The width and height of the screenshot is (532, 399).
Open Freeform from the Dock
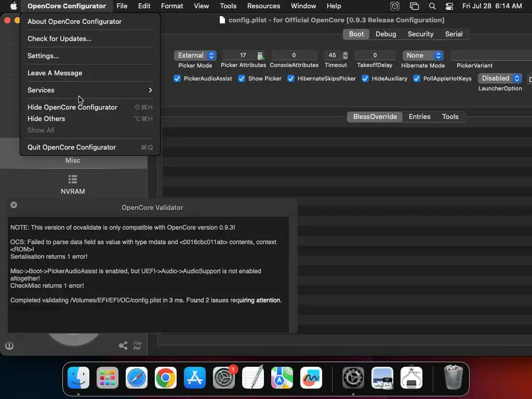pos(311,377)
